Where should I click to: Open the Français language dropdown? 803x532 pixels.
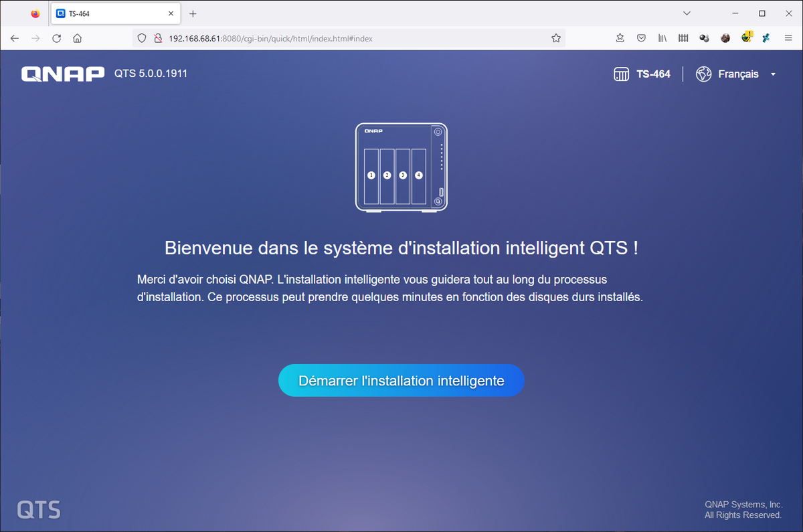click(x=746, y=74)
